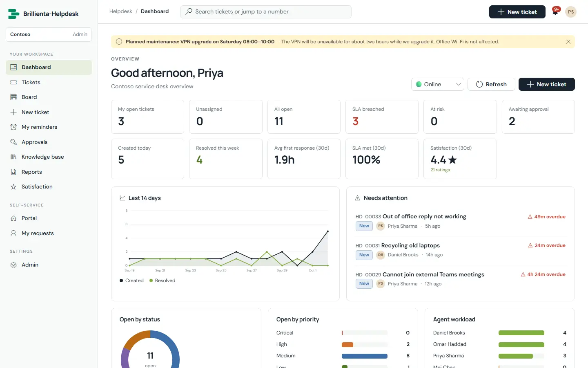588x368 pixels.
Task: Open the notifications bell icon
Action: [x=555, y=12]
